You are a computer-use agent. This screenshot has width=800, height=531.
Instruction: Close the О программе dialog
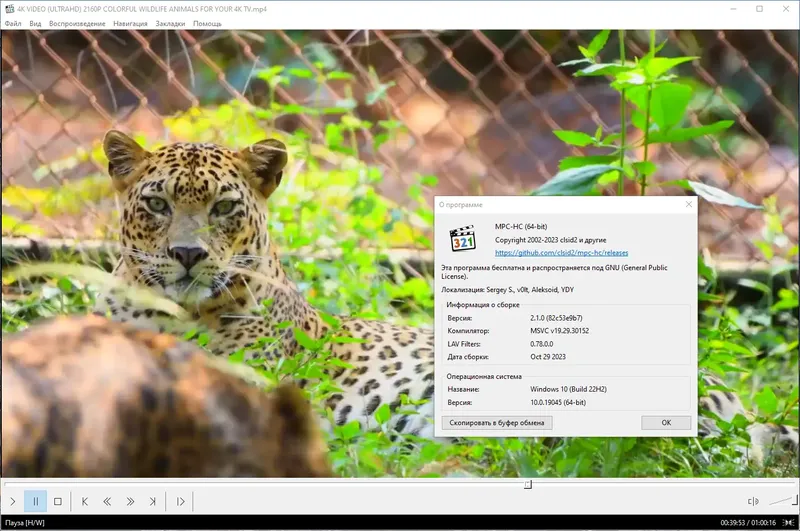tap(689, 204)
